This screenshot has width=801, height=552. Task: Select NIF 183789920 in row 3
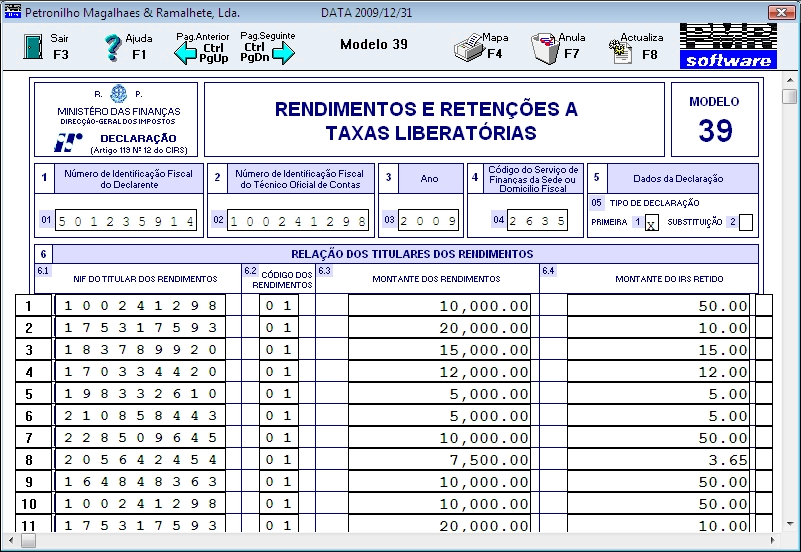tap(140, 349)
